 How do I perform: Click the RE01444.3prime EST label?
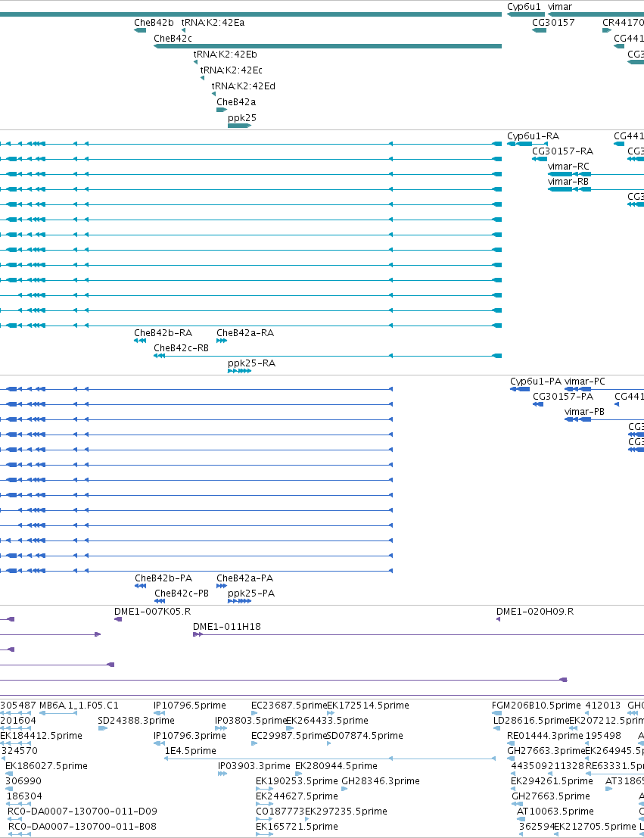coord(545,736)
